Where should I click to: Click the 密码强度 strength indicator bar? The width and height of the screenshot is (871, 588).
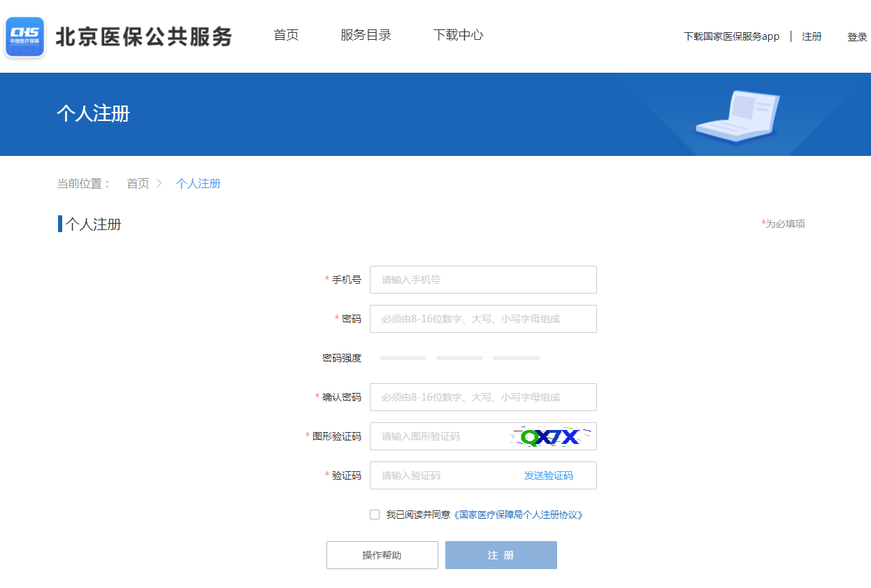click(459, 357)
